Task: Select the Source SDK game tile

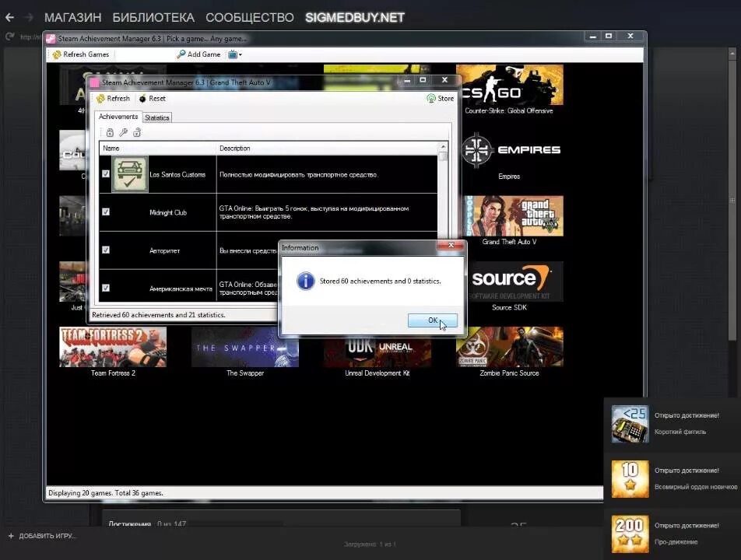Action: click(509, 286)
